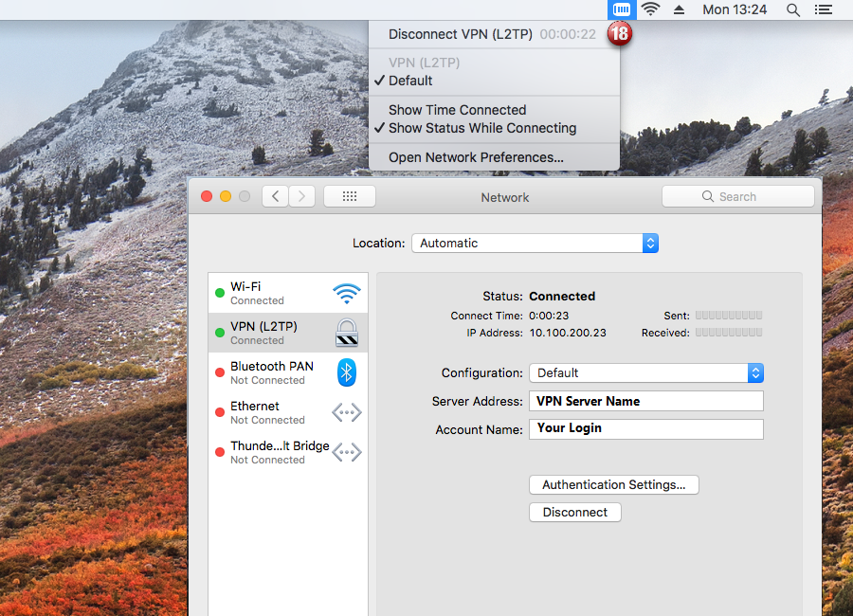Click green status dot next to Wi-Fi
Screen dimensions: 853x616
pyautogui.click(x=220, y=293)
